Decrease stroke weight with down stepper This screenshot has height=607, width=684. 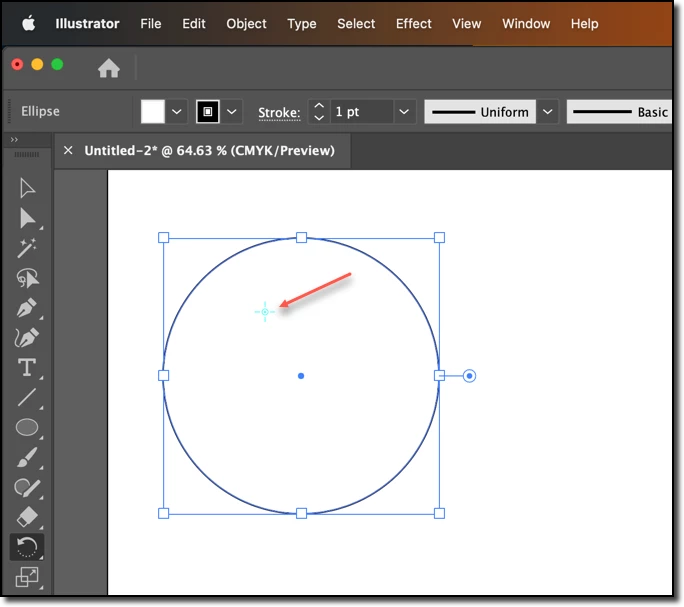pos(319,117)
